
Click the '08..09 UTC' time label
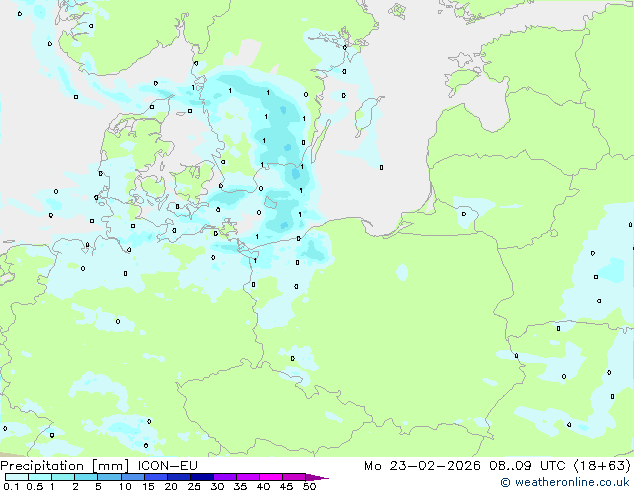[527, 466]
